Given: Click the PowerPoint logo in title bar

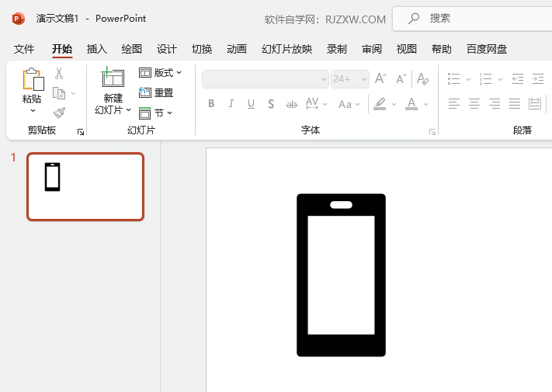Looking at the screenshot, I should (19, 19).
